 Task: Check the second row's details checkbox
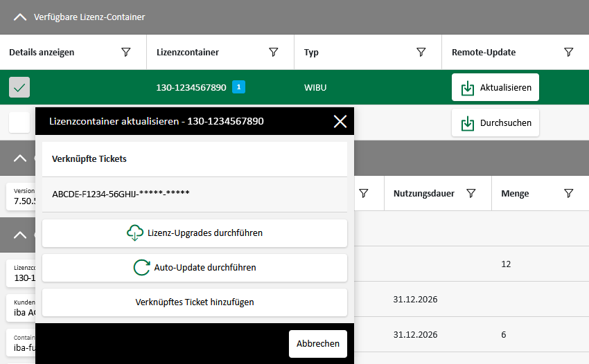pos(19,122)
